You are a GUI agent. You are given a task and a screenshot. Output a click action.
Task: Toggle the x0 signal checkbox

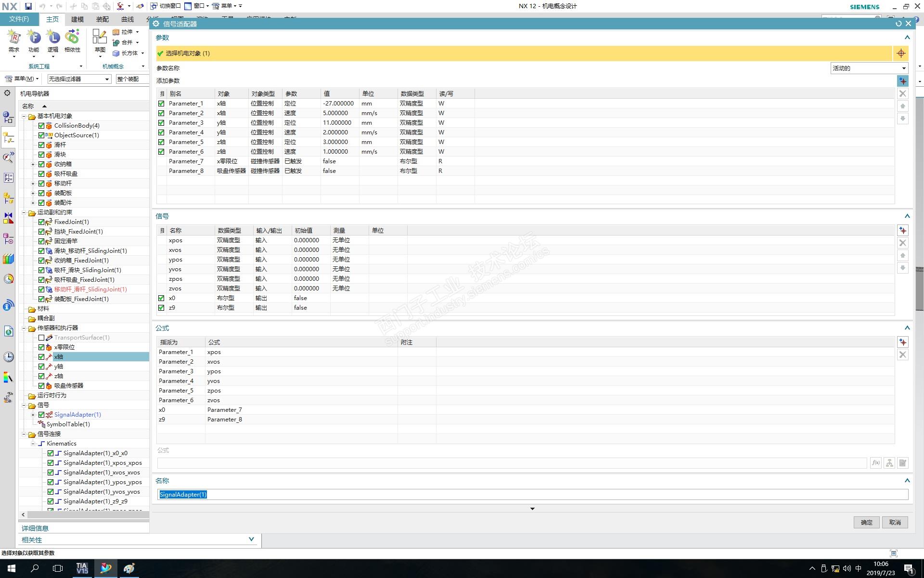(x=161, y=298)
